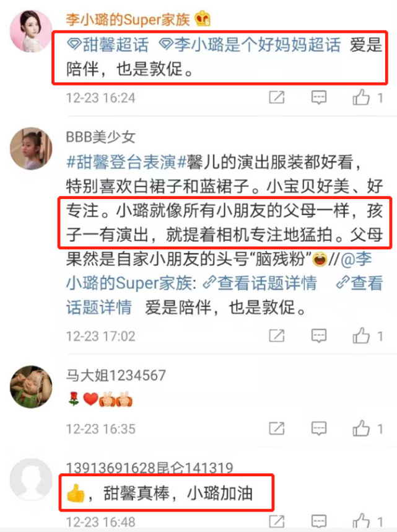Image resolution: width=397 pixels, height=532 pixels.
Task: Reply to the 李小璐的Super家族 comment
Action: point(319,97)
